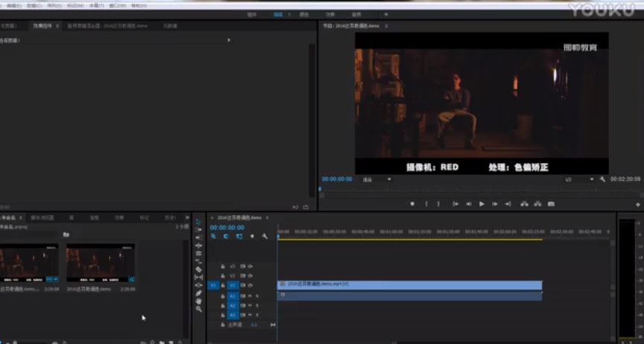Viewport: 644px width, 344px height.
Task: Click Mark In bracket button
Action: 426,204
